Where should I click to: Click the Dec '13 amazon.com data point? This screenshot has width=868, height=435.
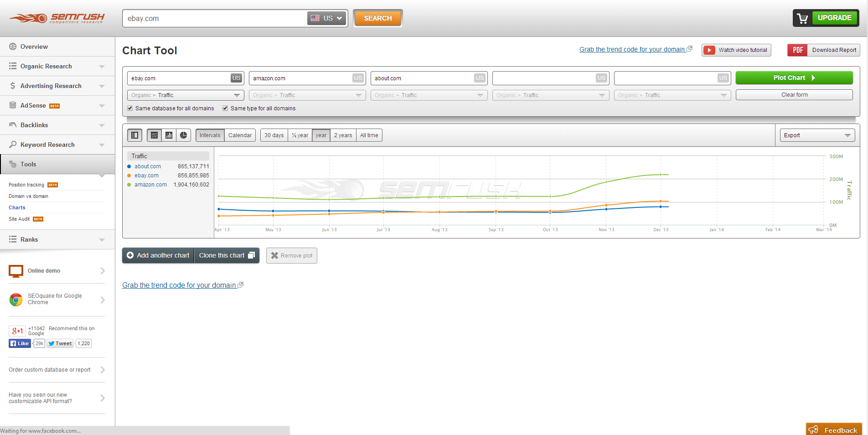click(661, 175)
